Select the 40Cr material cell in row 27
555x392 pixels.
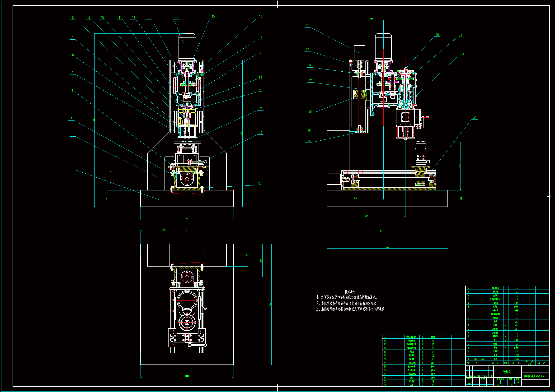point(433,363)
